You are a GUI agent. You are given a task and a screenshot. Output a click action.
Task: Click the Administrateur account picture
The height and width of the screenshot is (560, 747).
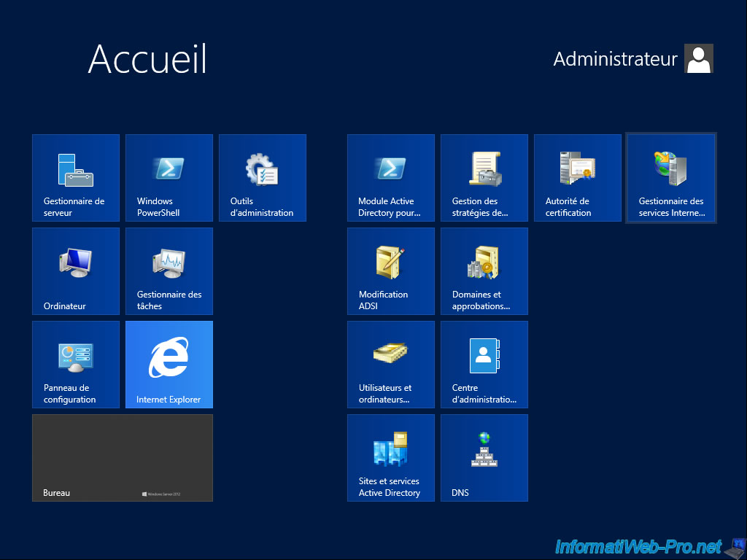coord(698,59)
